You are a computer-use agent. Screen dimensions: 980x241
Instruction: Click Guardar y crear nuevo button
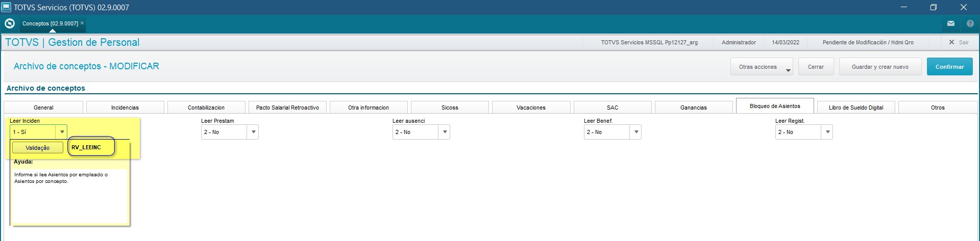[x=880, y=67]
